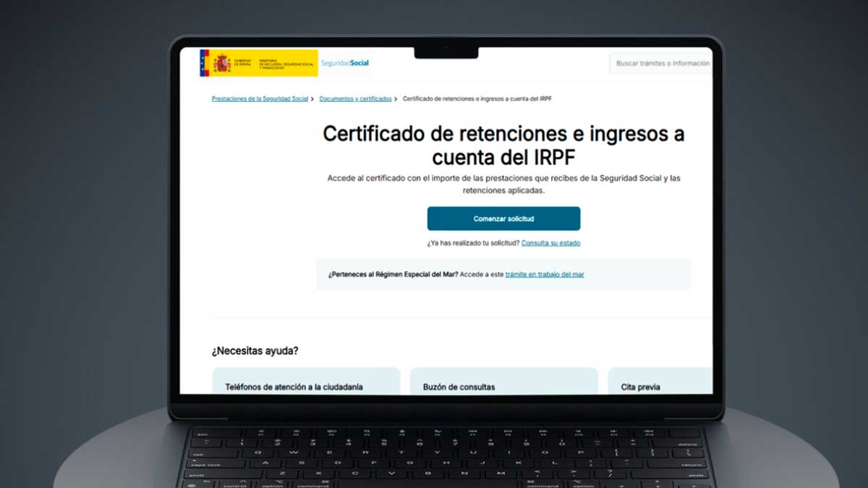Click the SeguridadSocial header logo
Image resolution: width=868 pixels, height=488 pixels.
(x=346, y=63)
